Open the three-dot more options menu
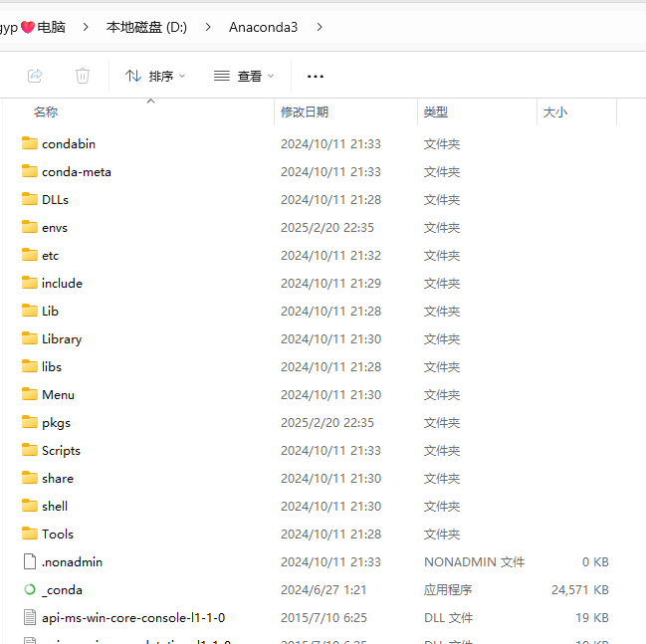Viewport: 646px width, 644px height. [x=316, y=77]
